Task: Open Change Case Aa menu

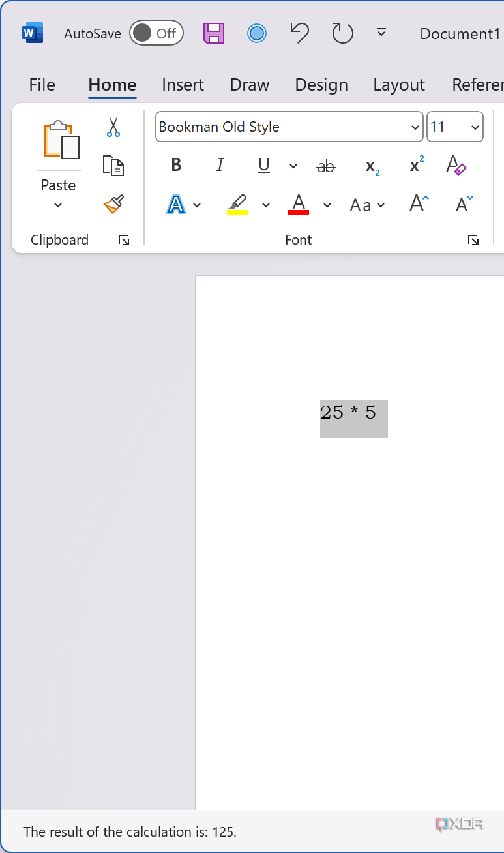Action: click(367, 205)
